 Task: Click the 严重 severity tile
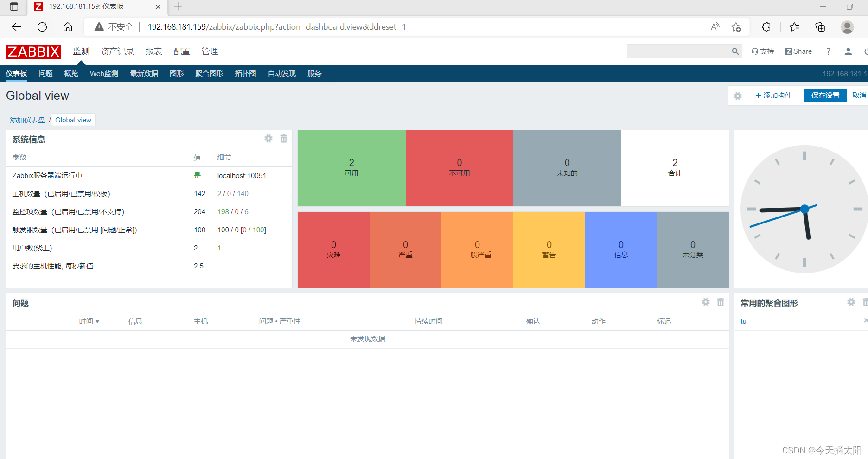point(405,250)
